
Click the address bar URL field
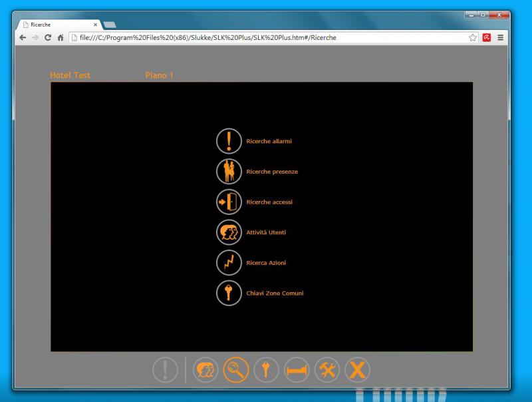click(x=268, y=38)
